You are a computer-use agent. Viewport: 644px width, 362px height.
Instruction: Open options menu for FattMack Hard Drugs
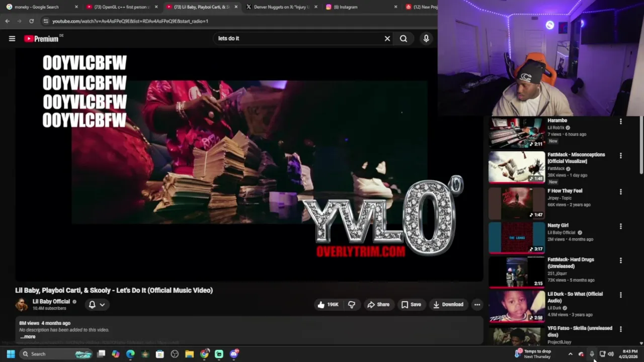(x=620, y=260)
